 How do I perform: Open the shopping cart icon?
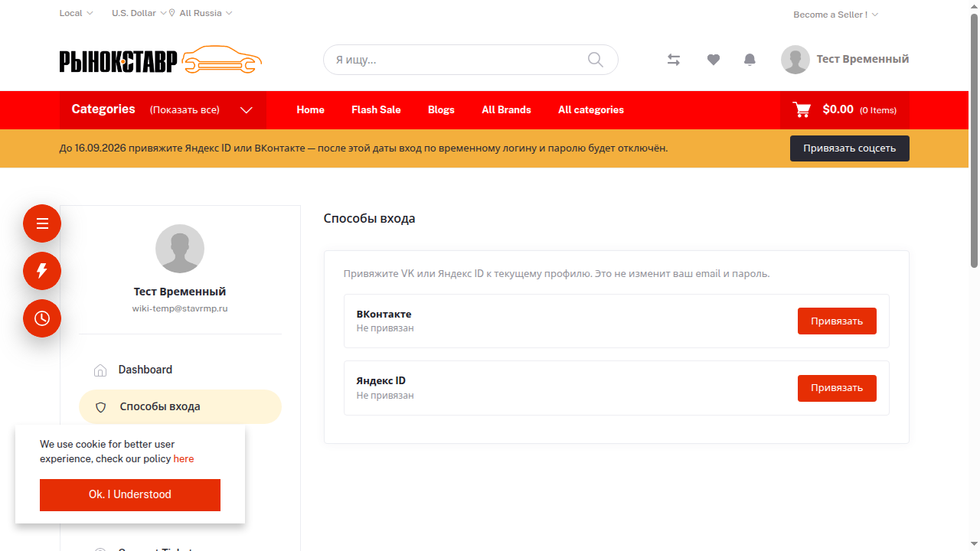pyautogui.click(x=802, y=109)
